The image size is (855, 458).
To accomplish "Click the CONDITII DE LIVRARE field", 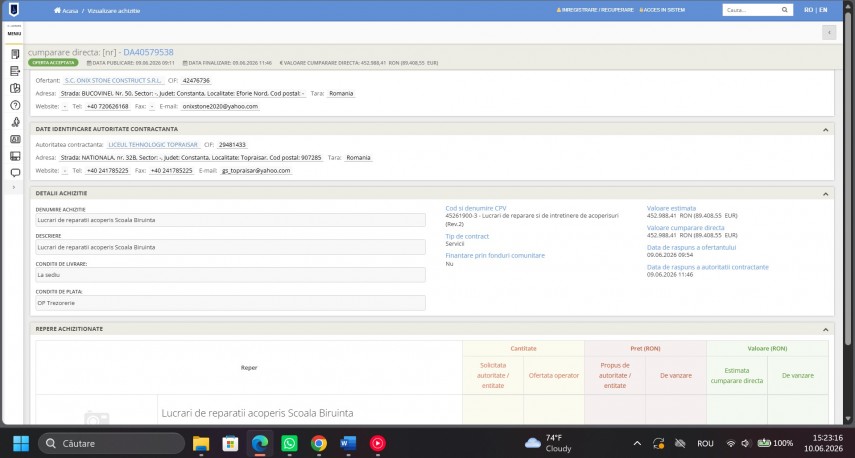I will pos(230,275).
